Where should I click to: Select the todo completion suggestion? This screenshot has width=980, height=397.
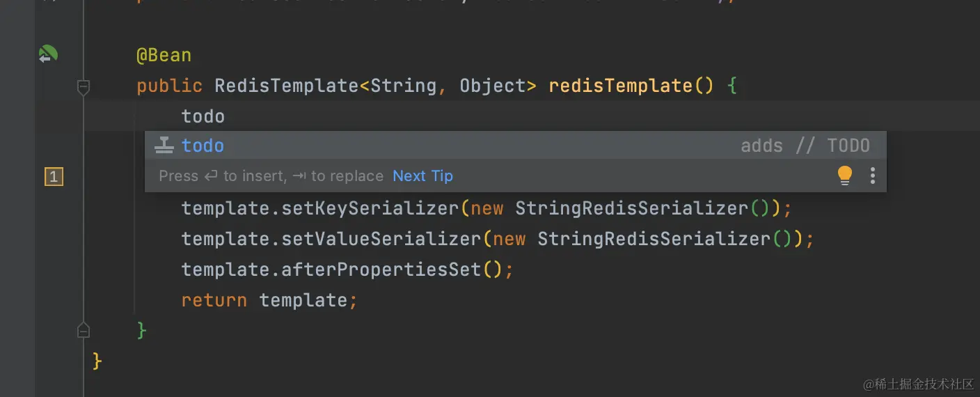coord(203,146)
